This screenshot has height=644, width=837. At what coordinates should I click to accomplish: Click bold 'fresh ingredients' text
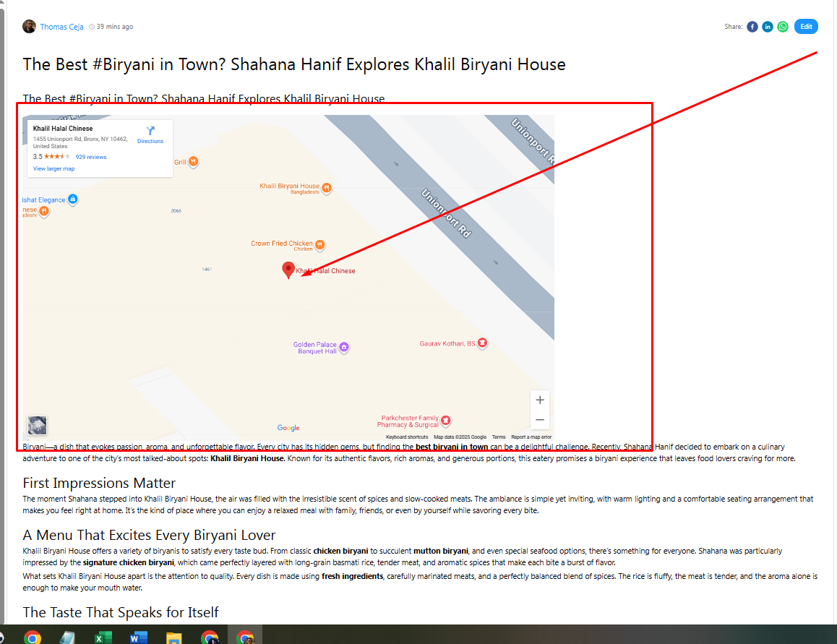point(352,576)
